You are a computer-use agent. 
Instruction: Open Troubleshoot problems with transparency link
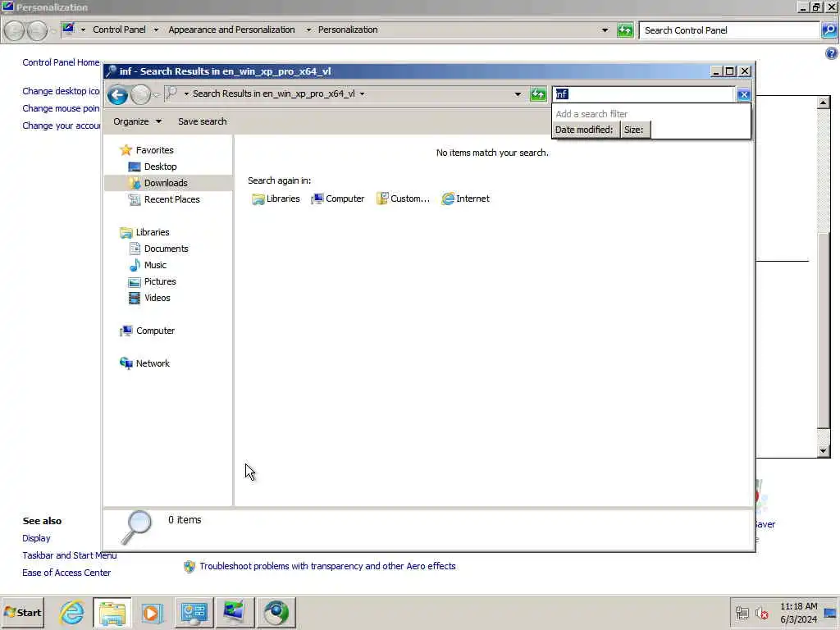click(x=327, y=566)
